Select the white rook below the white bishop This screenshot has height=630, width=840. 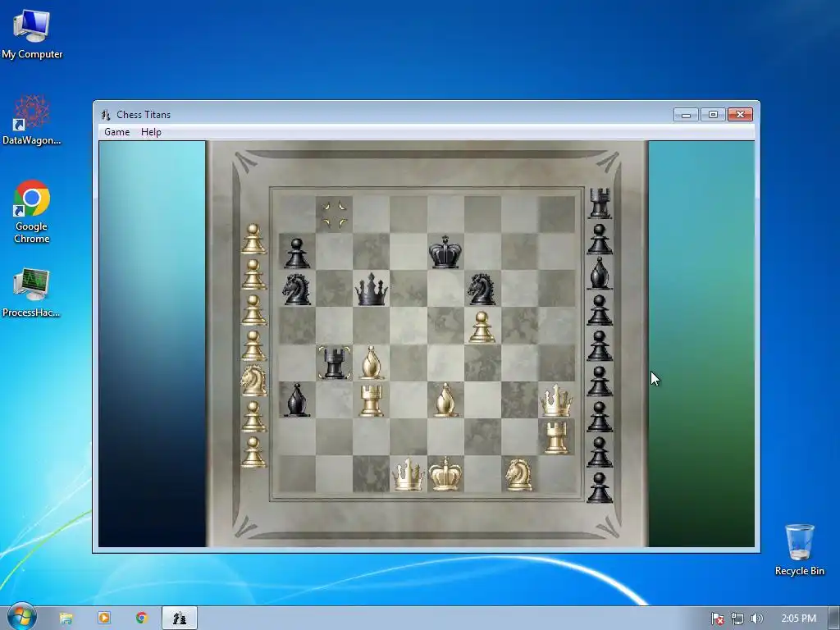pyautogui.click(x=372, y=400)
